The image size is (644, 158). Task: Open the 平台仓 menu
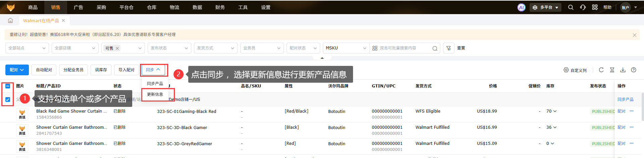click(x=127, y=7)
